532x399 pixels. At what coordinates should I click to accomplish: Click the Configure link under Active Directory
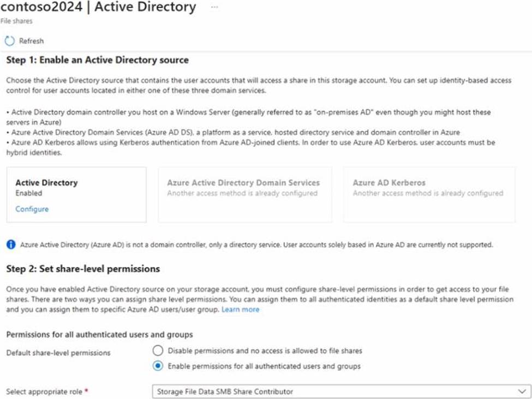[x=32, y=209]
